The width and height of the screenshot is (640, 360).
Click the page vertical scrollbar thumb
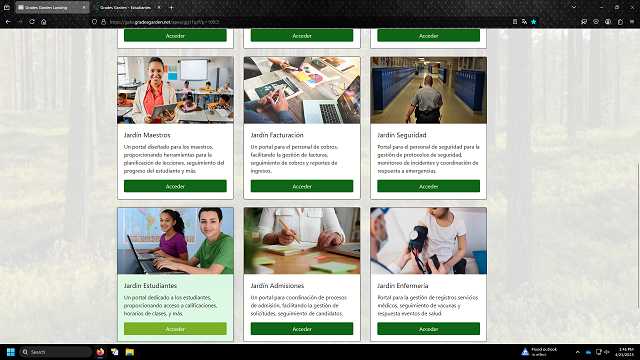[638, 236]
